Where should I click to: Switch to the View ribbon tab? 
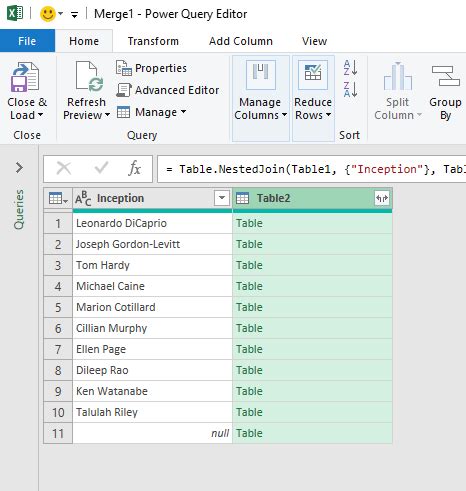314,41
